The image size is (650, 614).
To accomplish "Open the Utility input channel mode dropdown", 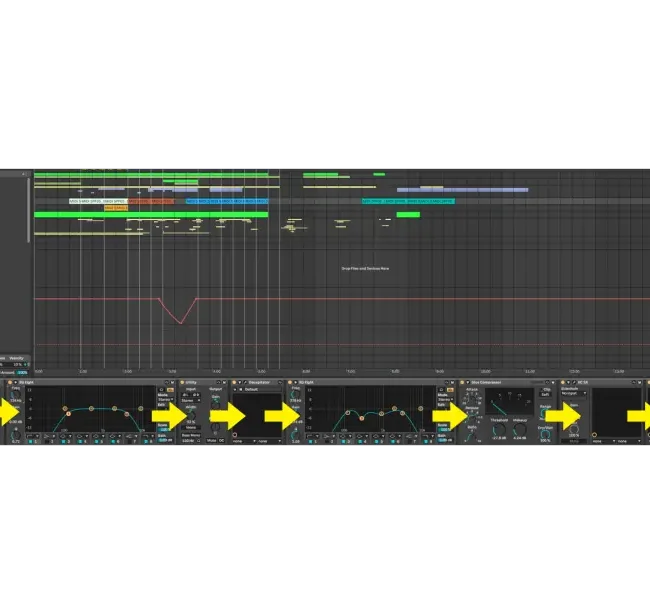I will point(189,401).
